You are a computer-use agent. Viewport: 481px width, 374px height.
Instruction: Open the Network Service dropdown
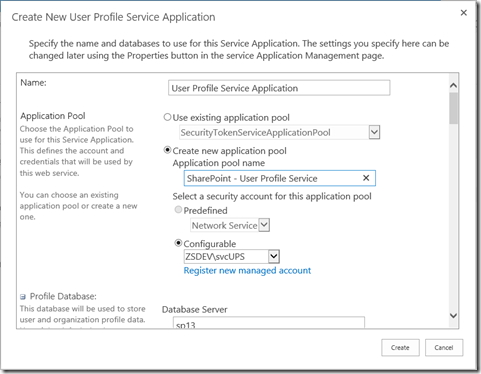tap(264, 225)
